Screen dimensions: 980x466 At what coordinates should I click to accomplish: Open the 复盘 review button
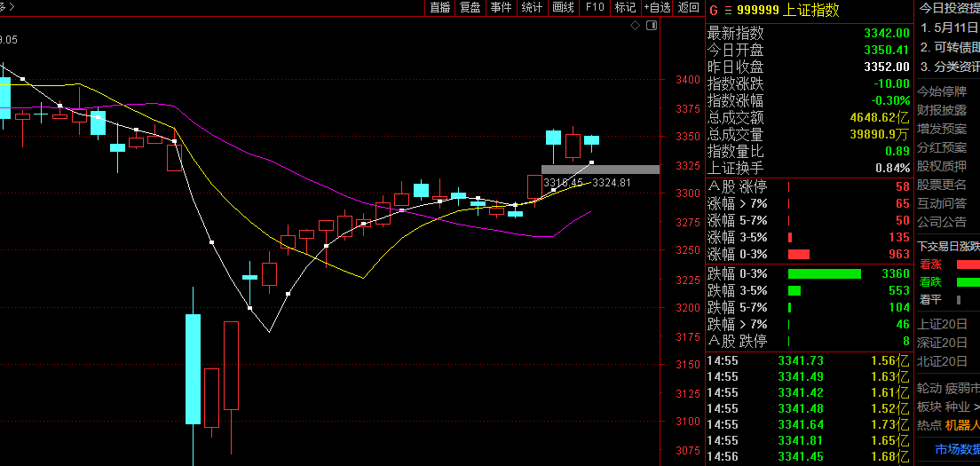(470, 7)
